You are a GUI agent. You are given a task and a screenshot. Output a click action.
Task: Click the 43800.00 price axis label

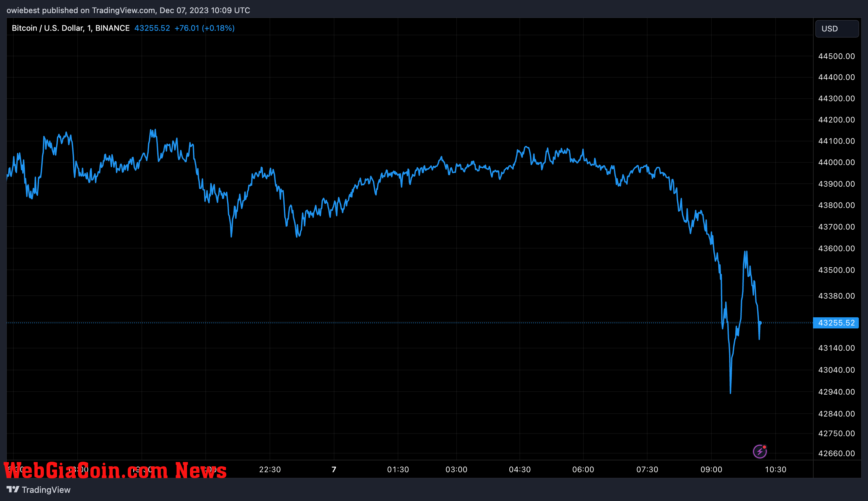point(836,205)
